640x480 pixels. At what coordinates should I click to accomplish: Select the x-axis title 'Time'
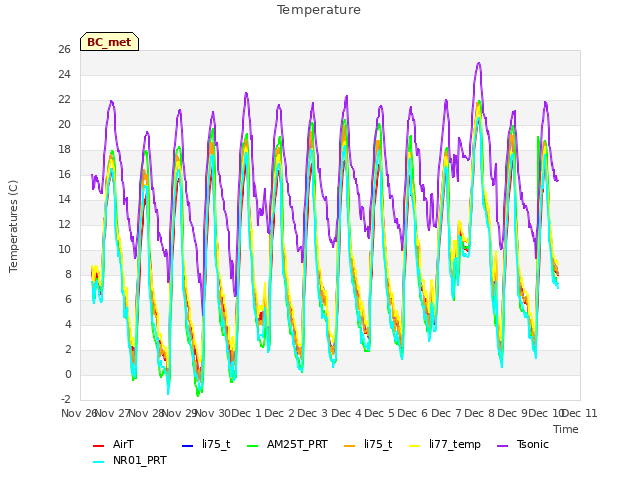566,429
